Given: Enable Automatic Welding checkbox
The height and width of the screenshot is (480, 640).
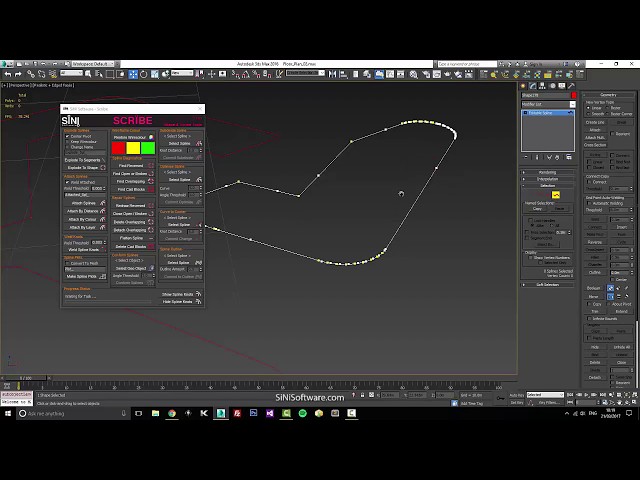Looking at the screenshot, I should (x=589, y=203).
